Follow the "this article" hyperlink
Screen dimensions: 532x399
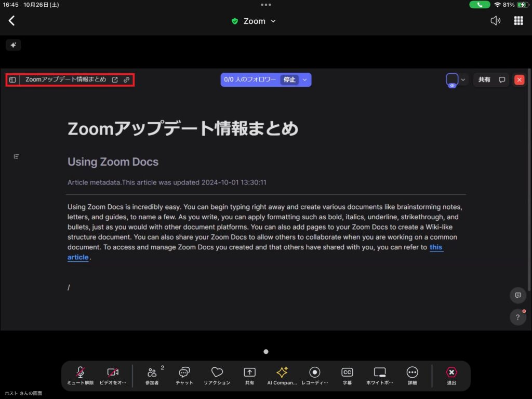click(436, 247)
